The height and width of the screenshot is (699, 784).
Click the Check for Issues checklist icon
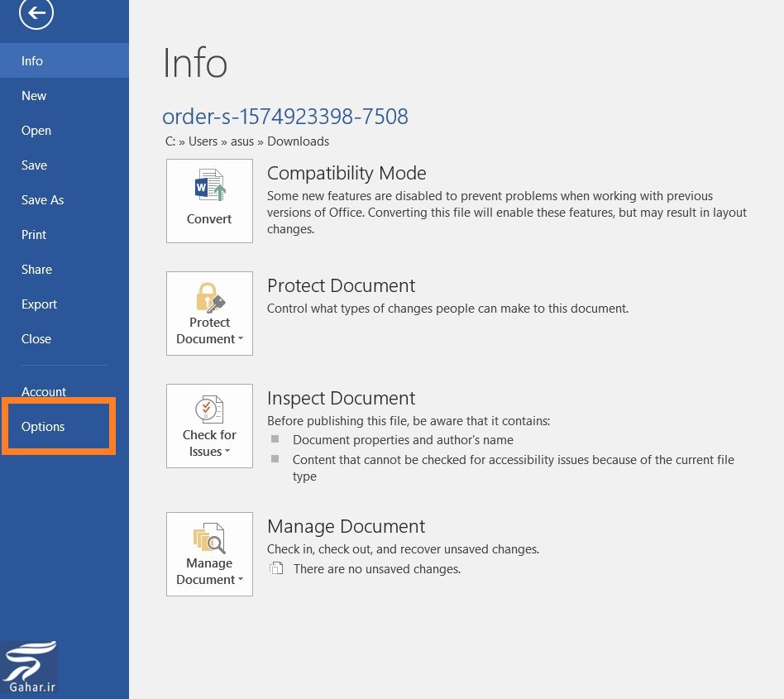click(209, 409)
